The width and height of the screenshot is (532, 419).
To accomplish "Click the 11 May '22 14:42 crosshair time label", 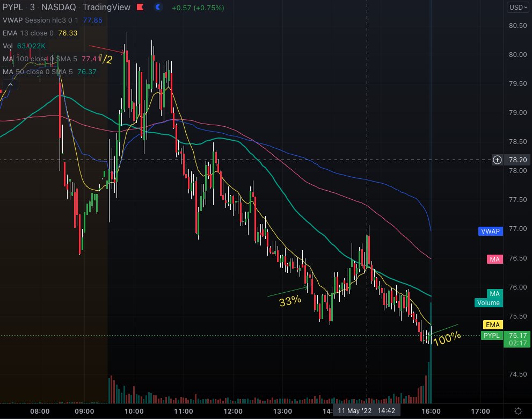I will 367,411.
